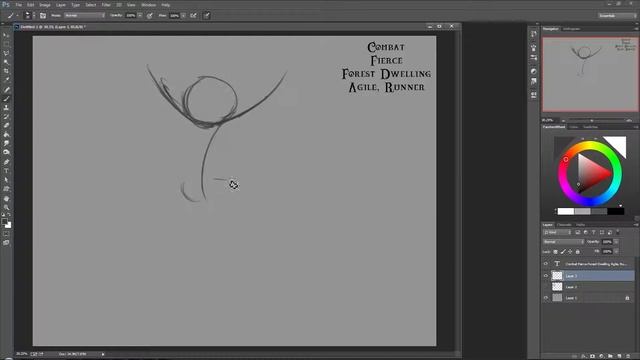Viewport: 640px width, 360px height.
Task: Open the Opacity slider arrow in options bar
Action: [140, 16]
